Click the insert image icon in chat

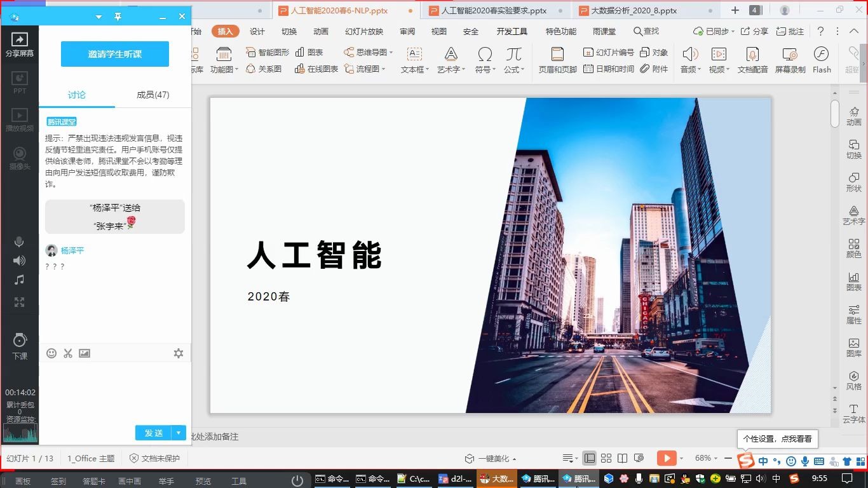click(x=85, y=353)
